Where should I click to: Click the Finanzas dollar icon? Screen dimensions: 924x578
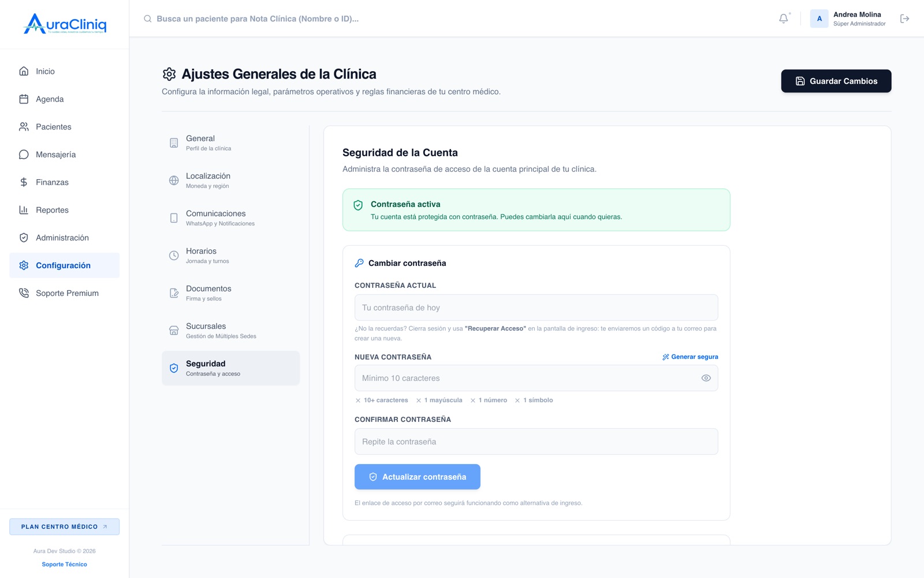point(24,182)
